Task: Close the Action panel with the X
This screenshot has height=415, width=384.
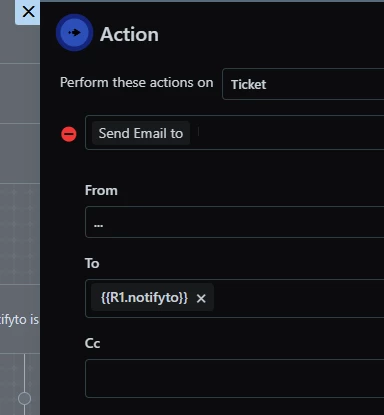Action: [x=28, y=12]
